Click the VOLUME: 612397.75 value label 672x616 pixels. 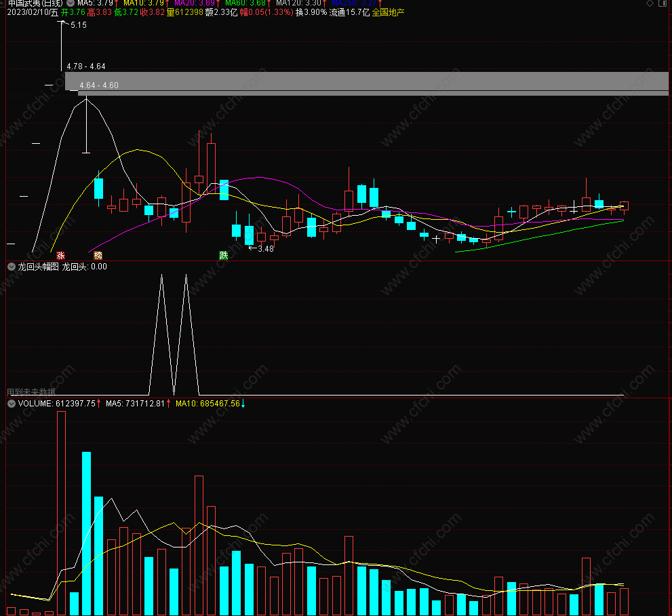[56, 404]
